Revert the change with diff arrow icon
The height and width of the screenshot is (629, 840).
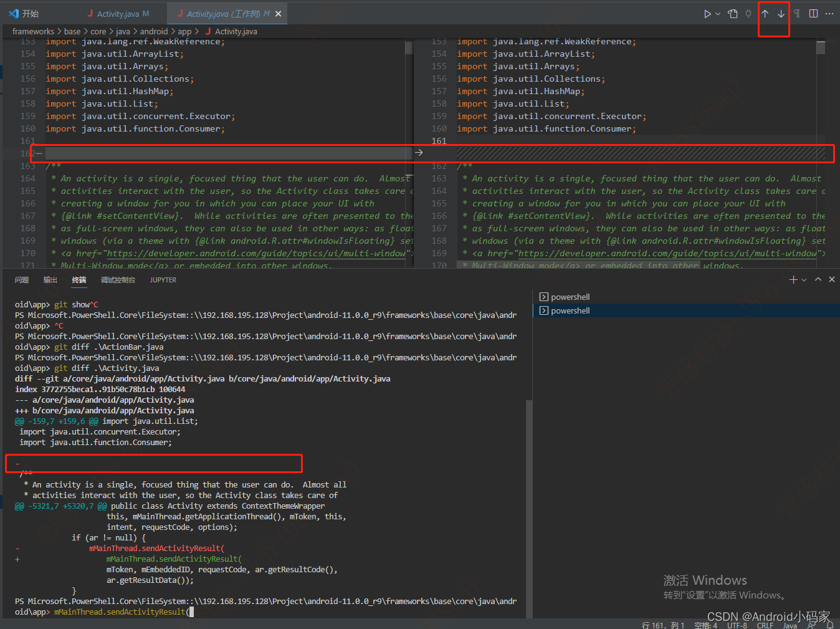click(x=419, y=153)
